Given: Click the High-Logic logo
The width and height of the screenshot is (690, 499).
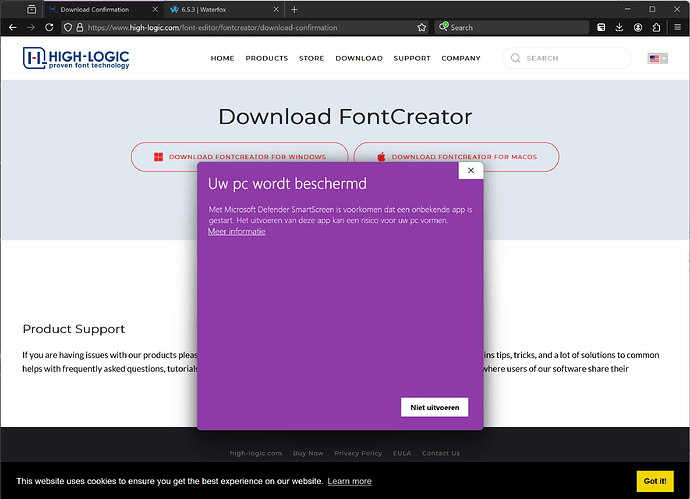Looking at the screenshot, I should point(76,59).
